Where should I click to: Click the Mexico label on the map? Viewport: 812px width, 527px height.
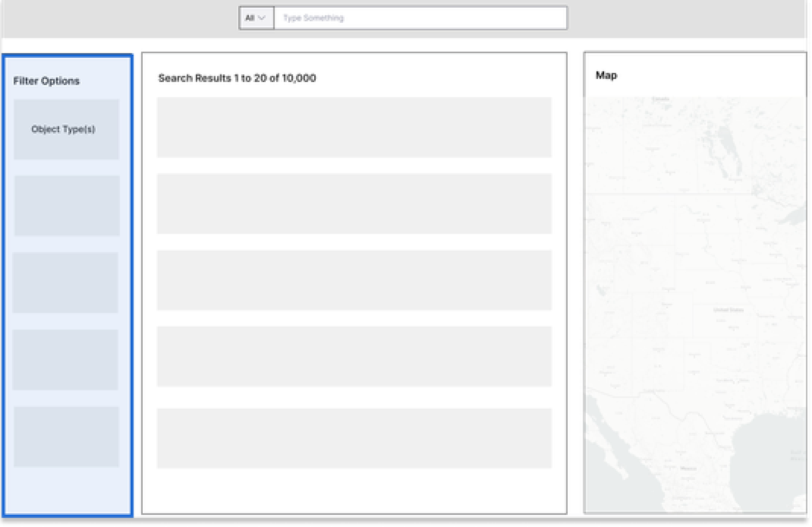(x=688, y=468)
